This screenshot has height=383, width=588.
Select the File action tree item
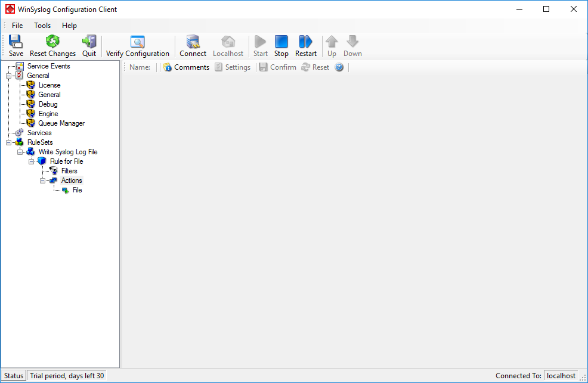coord(78,190)
